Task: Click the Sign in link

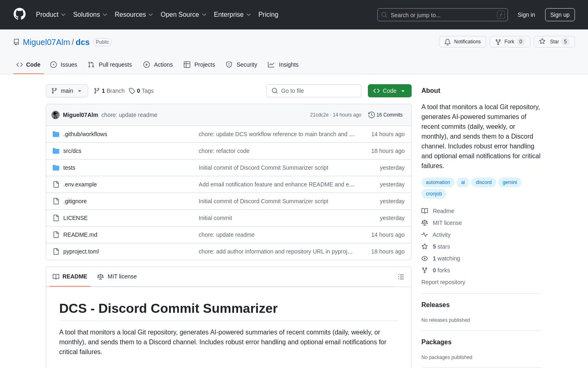Action: coord(526,15)
